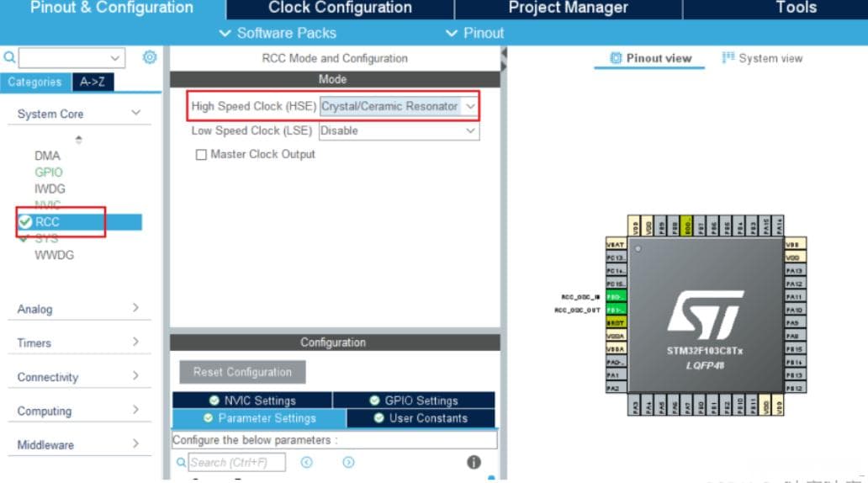Open the Software Packs menu
The width and height of the screenshot is (868, 483).
[x=278, y=33]
